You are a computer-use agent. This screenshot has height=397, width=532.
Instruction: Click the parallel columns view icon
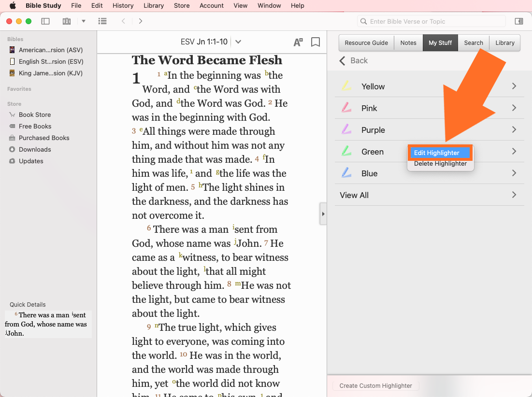tap(67, 21)
